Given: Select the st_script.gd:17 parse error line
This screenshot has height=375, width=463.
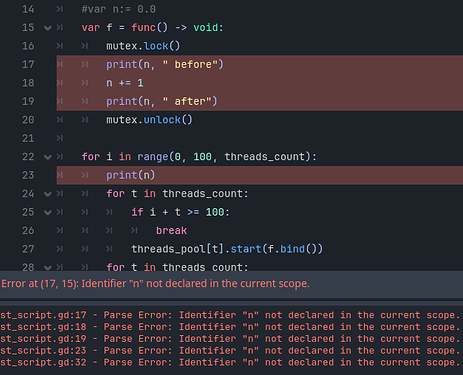Looking at the screenshot, I should [230, 315].
